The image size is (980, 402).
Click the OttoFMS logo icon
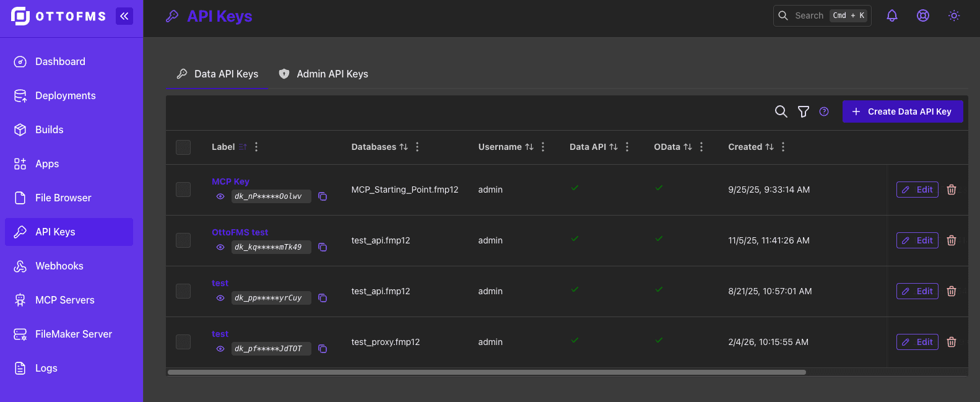(x=20, y=16)
